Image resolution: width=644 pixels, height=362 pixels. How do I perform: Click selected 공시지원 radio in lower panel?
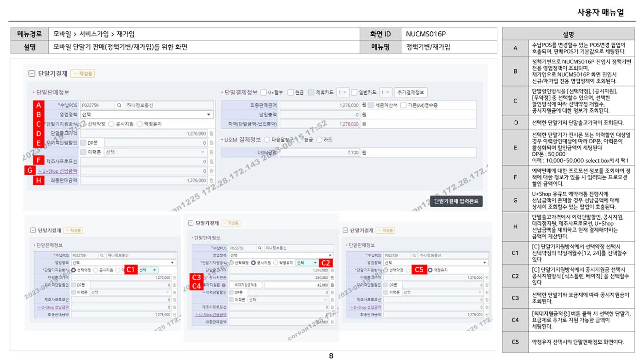[x=253, y=263]
